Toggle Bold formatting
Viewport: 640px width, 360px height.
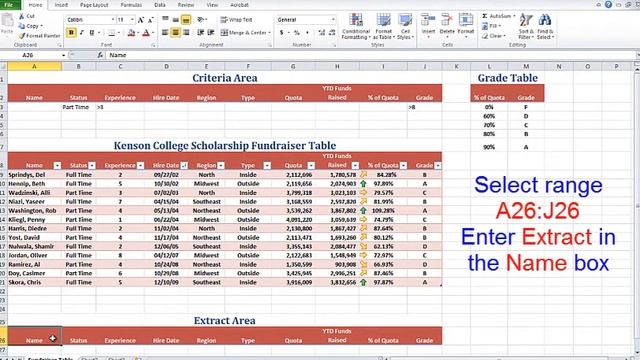tap(71, 32)
